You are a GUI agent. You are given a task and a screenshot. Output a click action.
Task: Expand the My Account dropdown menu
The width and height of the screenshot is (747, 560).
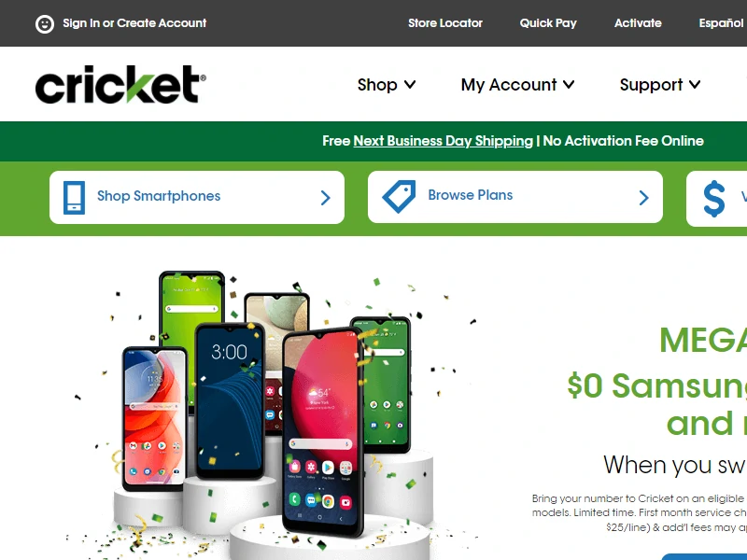click(x=517, y=85)
